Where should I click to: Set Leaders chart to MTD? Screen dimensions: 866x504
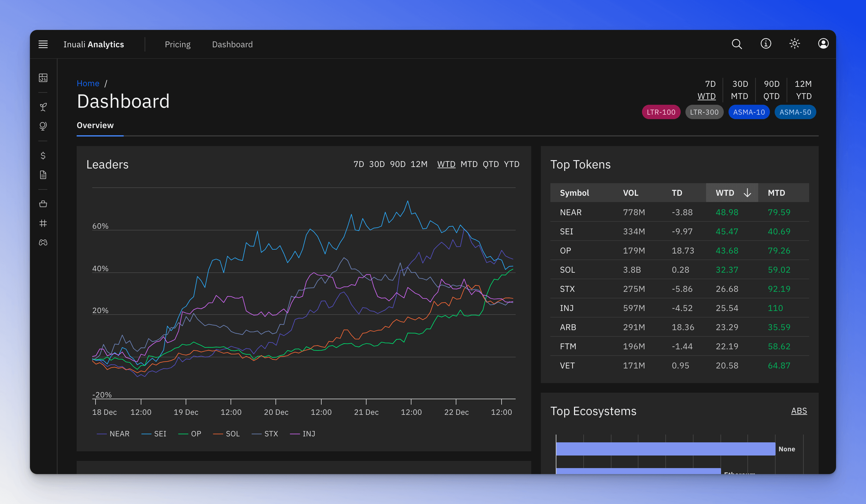(469, 164)
